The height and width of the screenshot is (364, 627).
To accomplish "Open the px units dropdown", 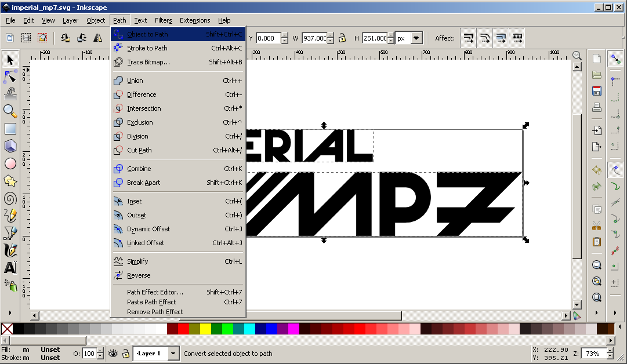I will (416, 38).
